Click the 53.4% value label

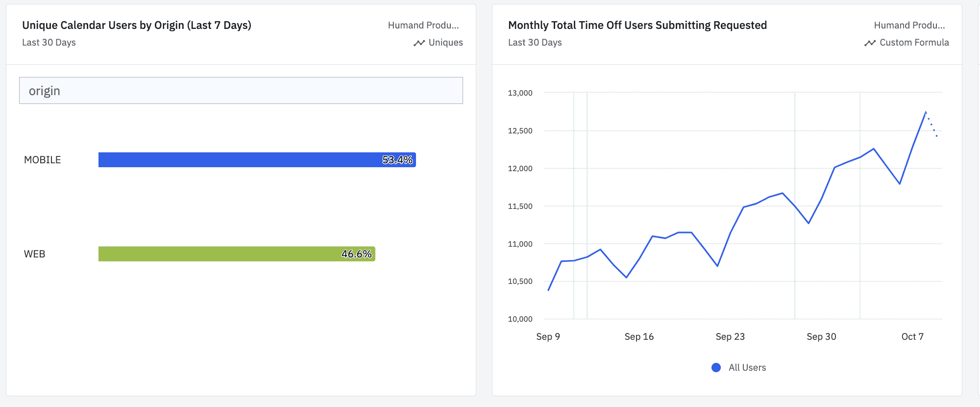click(397, 160)
